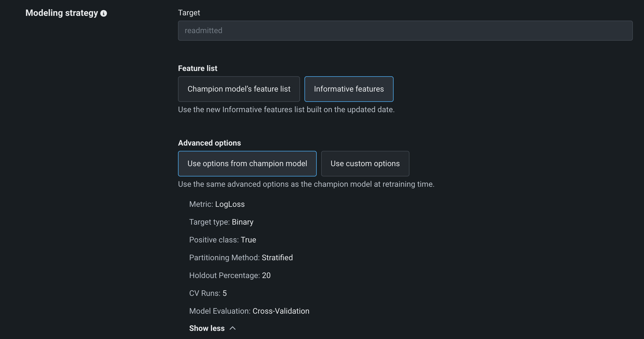
Task: Switch to Use custom options
Action: tap(365, 164)
